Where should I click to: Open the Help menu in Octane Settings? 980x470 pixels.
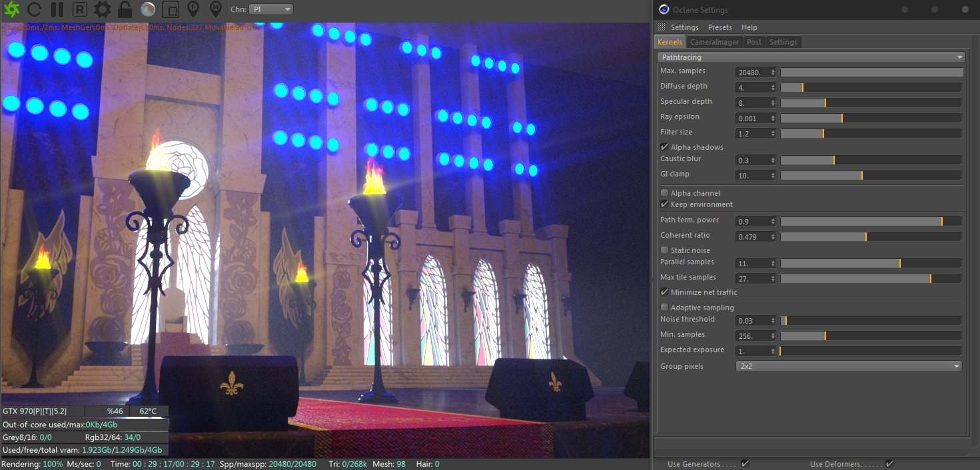[x=749, y=27]
